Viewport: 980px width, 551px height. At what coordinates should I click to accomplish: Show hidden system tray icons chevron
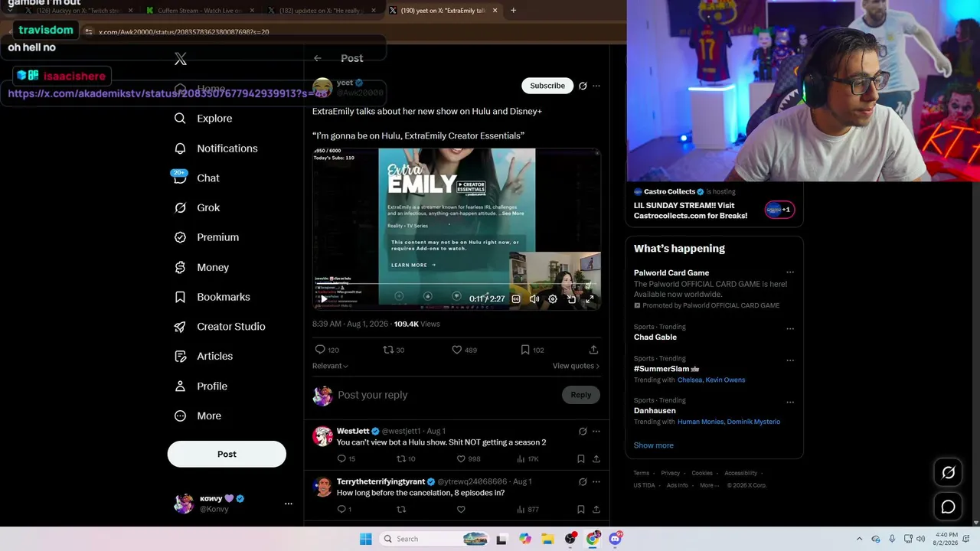pos(859,539)
